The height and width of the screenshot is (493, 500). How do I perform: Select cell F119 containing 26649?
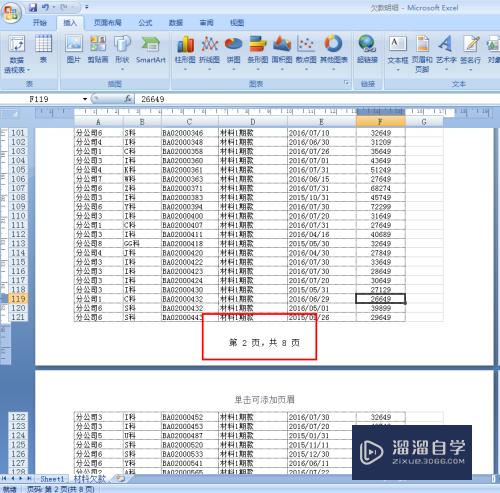[381, 299]
